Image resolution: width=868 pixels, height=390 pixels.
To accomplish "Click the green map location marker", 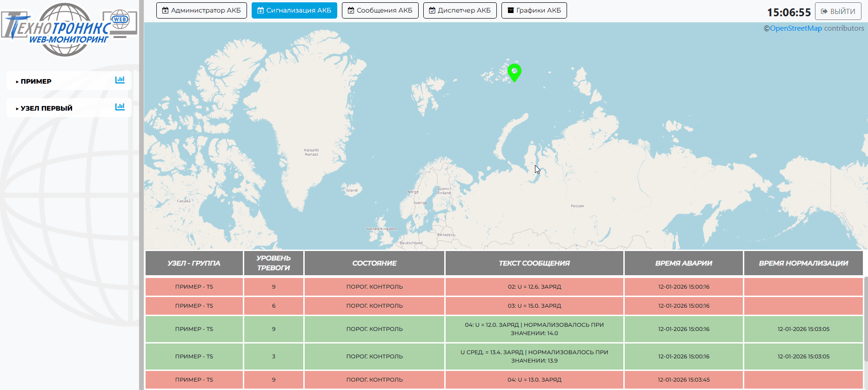I will pos(514,72).
